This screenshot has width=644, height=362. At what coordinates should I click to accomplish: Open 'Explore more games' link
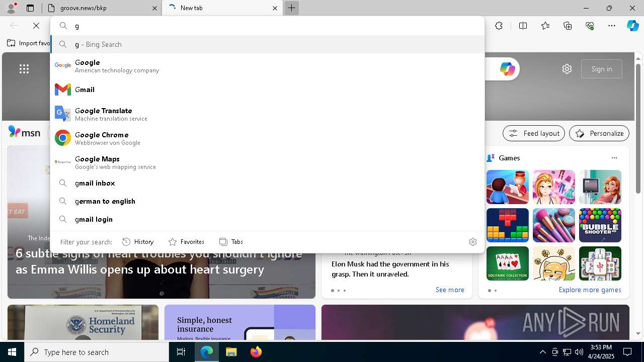coord(590,290)
